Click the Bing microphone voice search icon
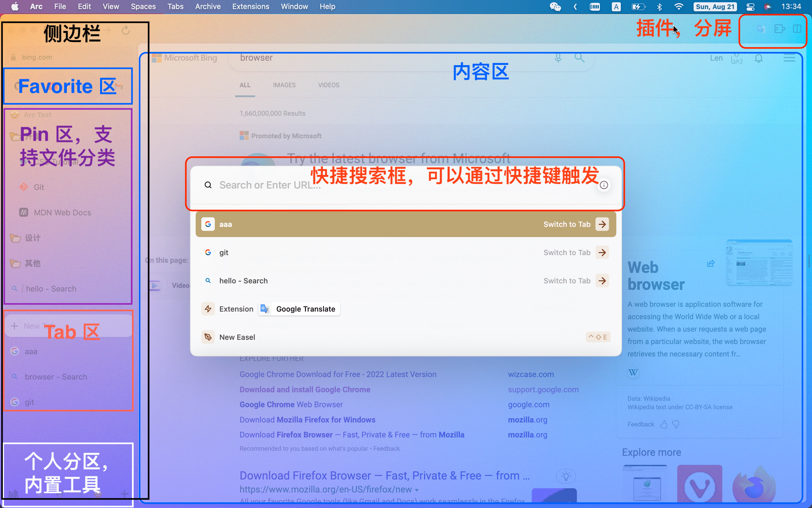812x508 pixels. pos(558,58)
